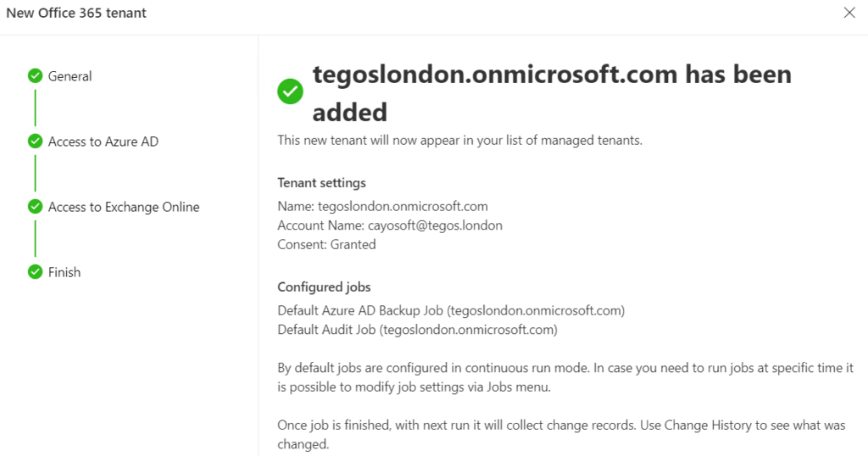
Task: Select the Finish step label
Action: 64,272
